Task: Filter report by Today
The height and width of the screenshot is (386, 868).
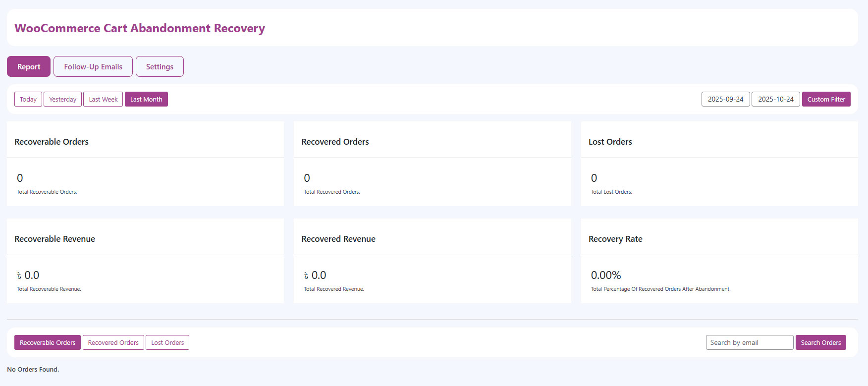Action: coord(28,99)
